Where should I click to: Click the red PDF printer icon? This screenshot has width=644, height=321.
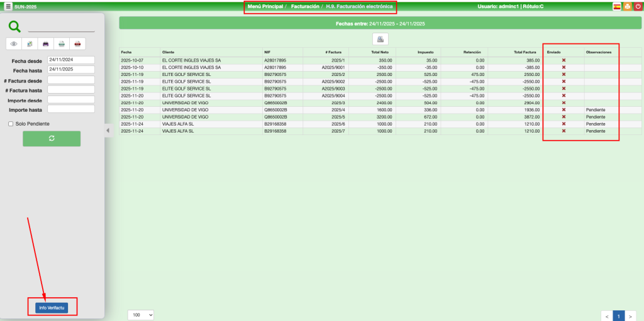77,44
